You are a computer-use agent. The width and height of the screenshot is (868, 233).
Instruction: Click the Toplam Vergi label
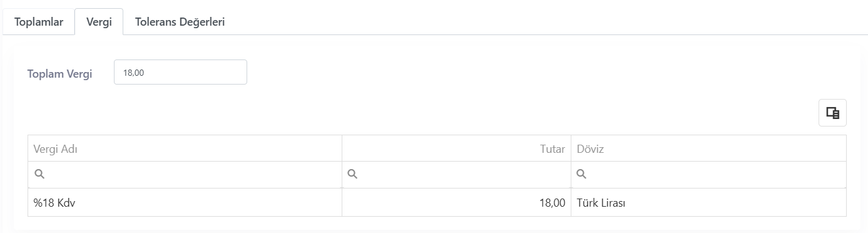click(60, 74)
